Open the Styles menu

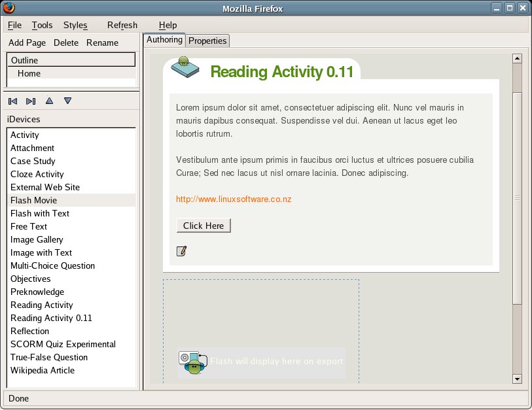pos(75,25)
